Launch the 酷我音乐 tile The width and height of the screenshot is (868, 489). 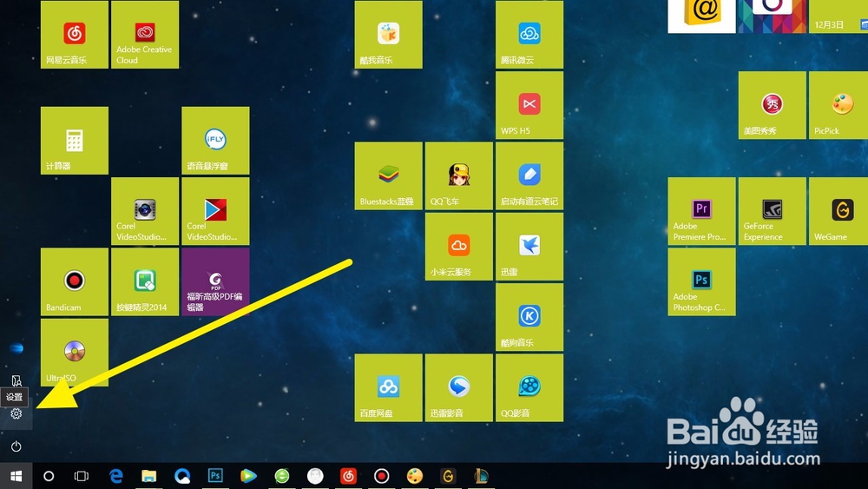tap(388, 35)
